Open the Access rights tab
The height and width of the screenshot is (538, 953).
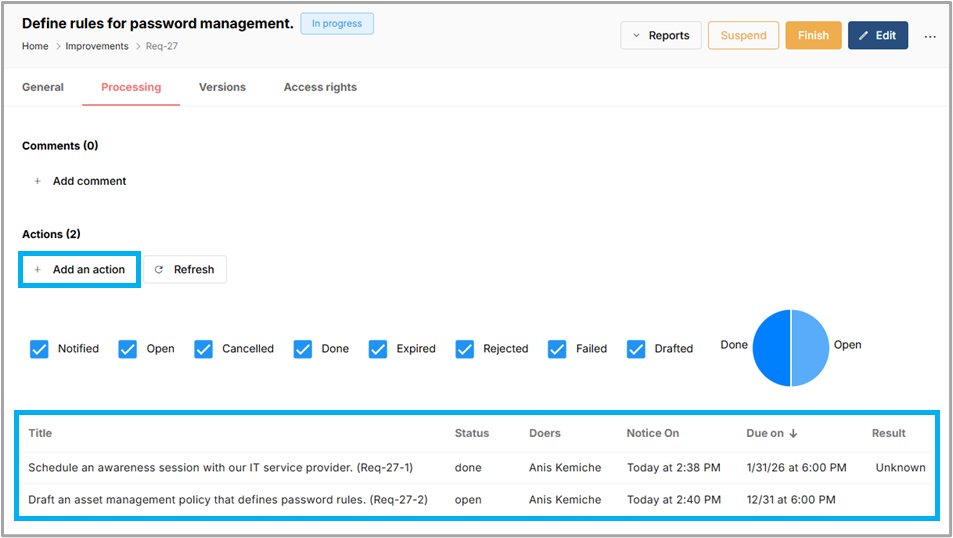point(320,87)
